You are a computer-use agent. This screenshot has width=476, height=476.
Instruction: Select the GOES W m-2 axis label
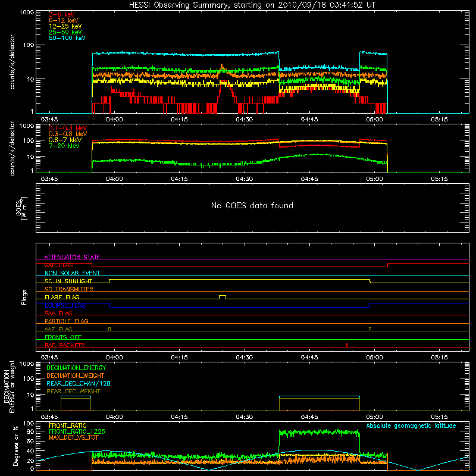[21, 208]
